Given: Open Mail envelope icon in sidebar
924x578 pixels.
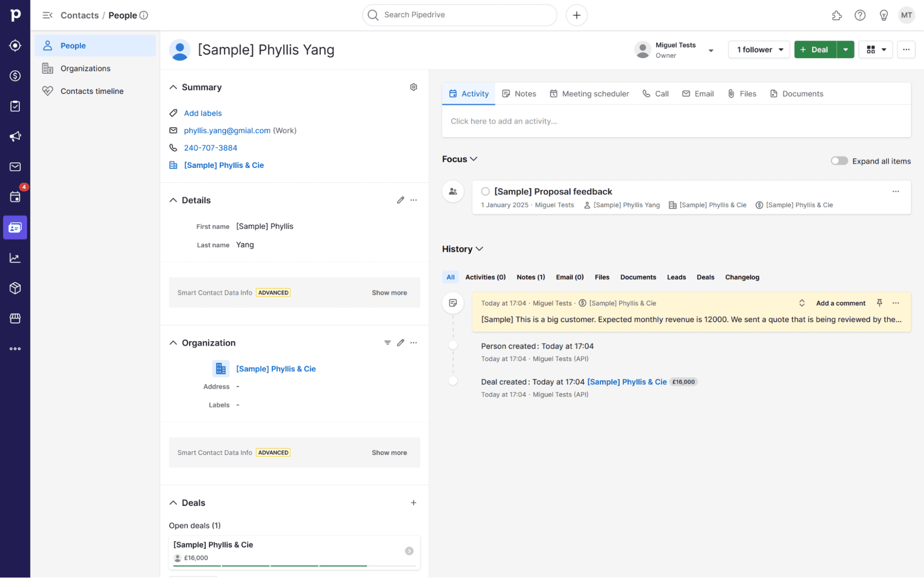Looking at the screenshot, I should pos(15,166).
